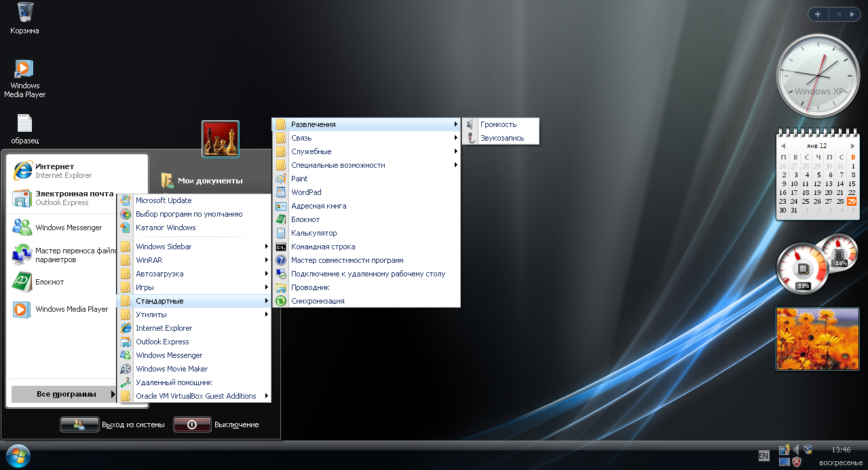Open the Windows Media Player desktop shortcut
868x470 pixels.
(24, 79)
